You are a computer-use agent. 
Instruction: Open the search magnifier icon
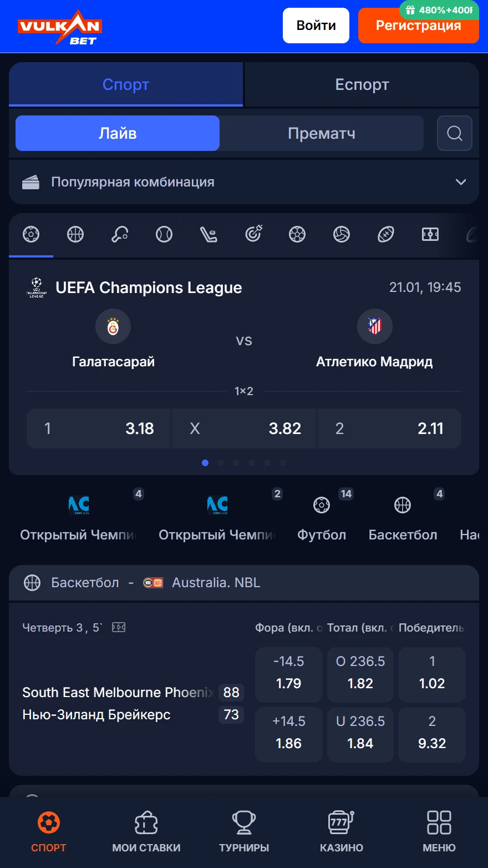click(454, 133)
